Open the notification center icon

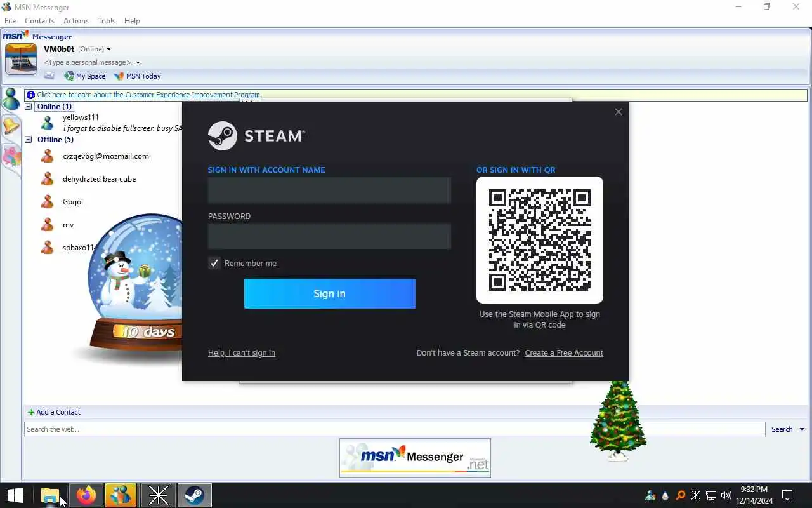pyautogui.click(x=787, y=495)
